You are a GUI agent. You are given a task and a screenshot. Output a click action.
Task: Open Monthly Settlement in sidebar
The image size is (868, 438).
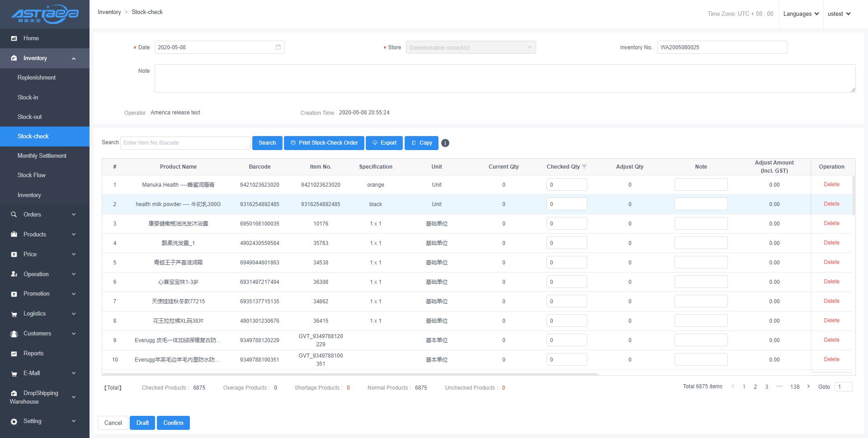(x=42, y=155)
